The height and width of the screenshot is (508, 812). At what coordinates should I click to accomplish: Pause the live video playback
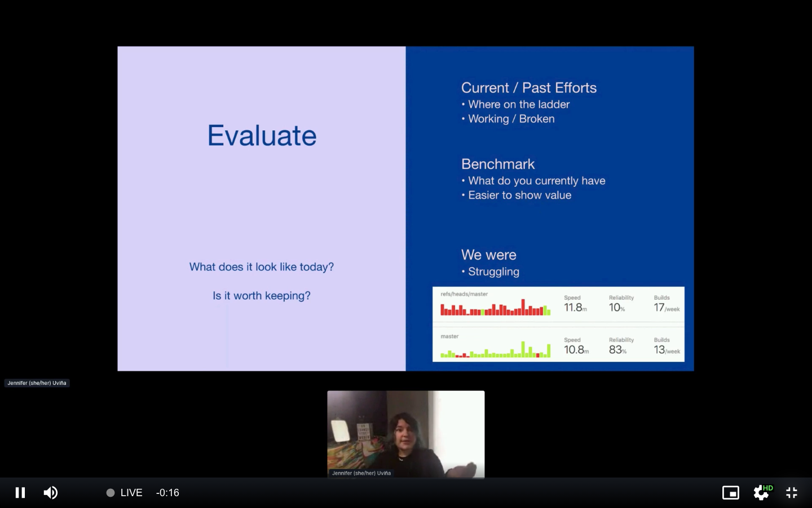click(20, 493)
